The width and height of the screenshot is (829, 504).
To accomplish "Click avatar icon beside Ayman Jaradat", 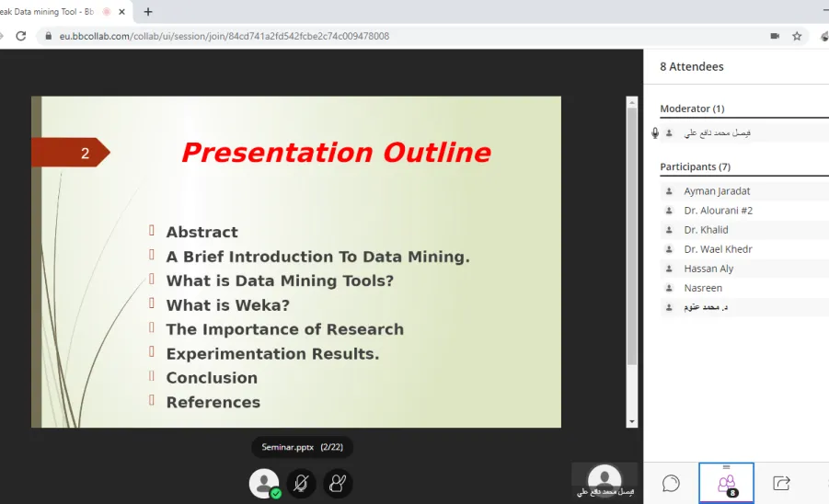I will [669, 190].
